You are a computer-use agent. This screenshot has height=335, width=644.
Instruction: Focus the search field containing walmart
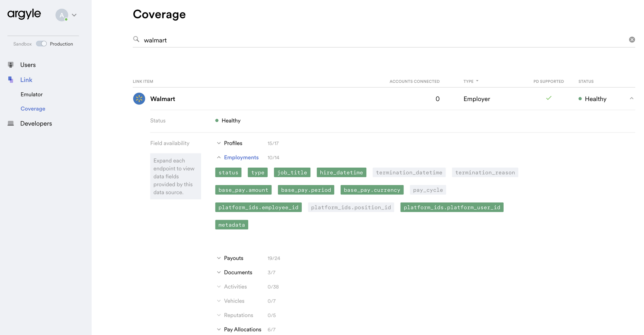384,40
